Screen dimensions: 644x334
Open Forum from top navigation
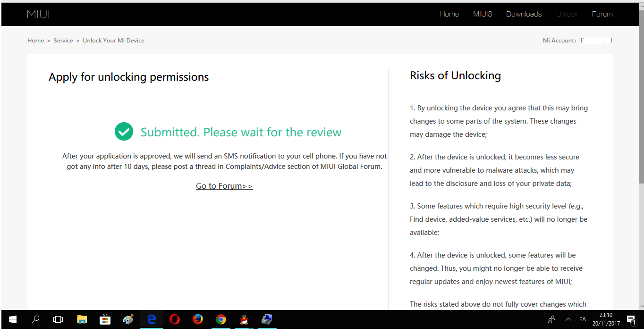click(x=602, y=14)
